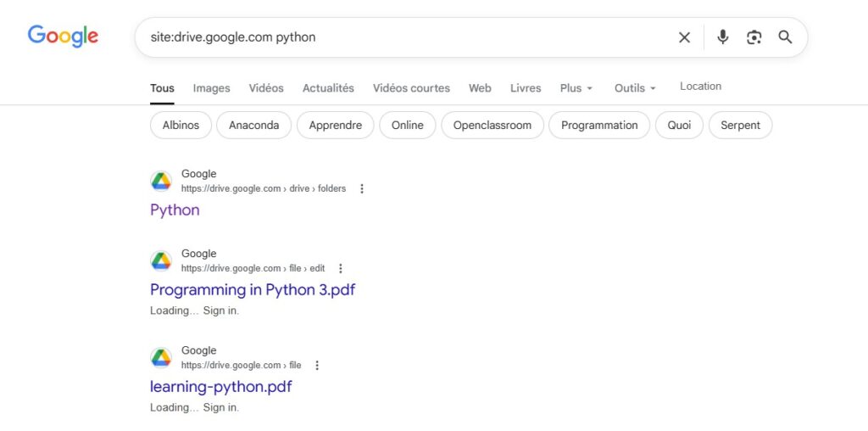The width and height of the screenshot is (868, 431).
Task: Open Programming in Python 3.pdf link
Action: [x=253, y=289]
